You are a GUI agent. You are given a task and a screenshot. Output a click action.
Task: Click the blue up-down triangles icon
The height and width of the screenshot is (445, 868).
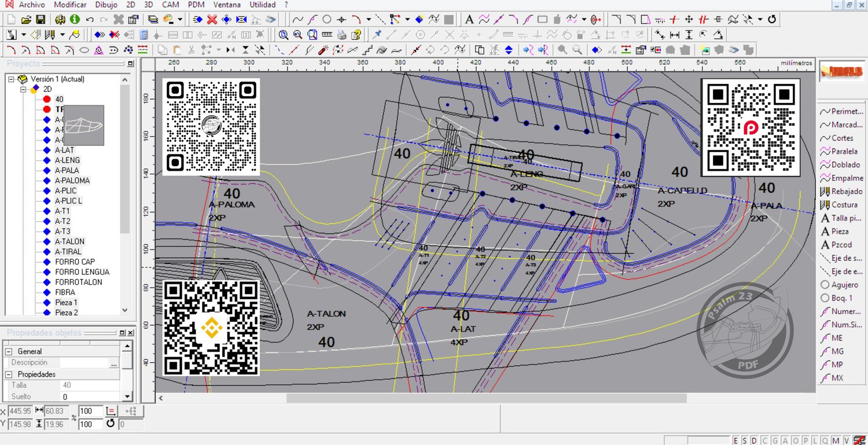click(x=509, y=50)
